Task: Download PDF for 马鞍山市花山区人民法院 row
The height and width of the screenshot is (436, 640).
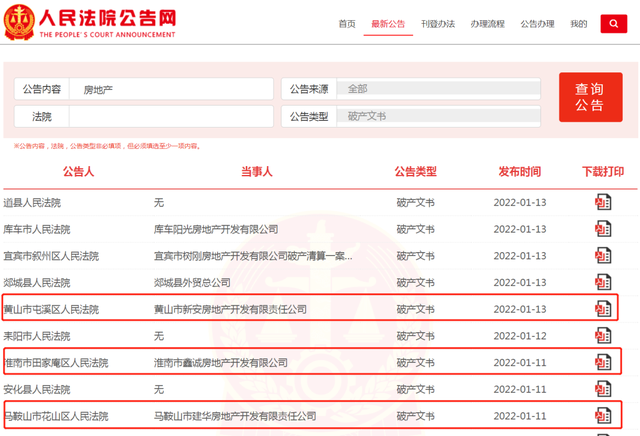Action: point(603,416)
